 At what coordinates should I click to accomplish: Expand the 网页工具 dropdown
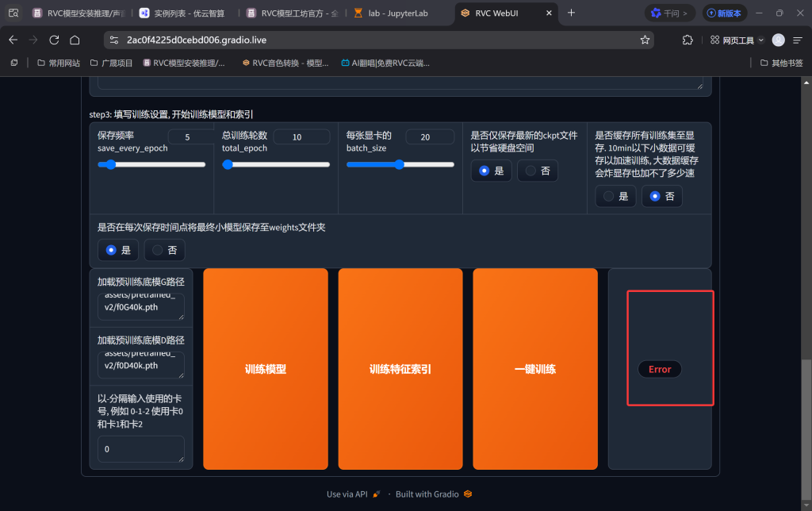tap(760, 40)
